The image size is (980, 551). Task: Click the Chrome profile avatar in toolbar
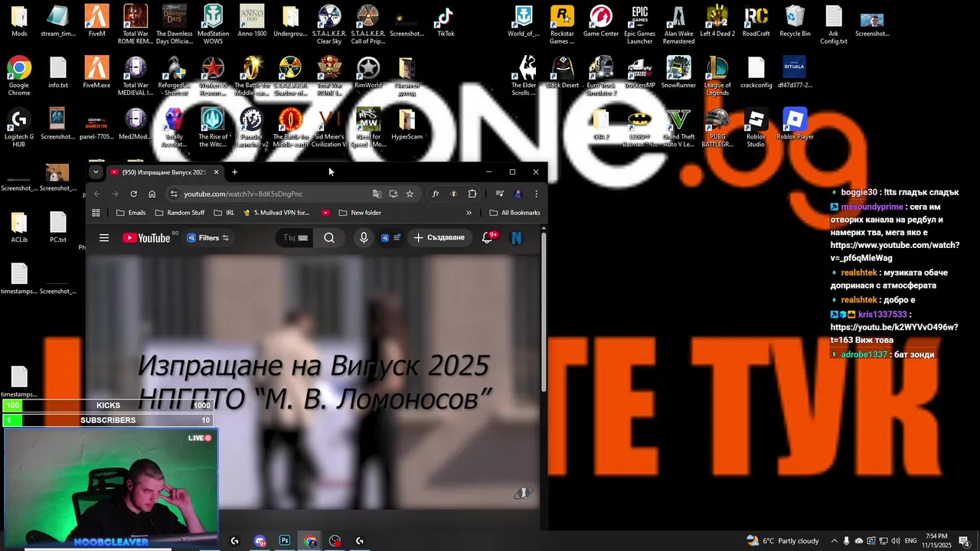[x=518, y=194]
